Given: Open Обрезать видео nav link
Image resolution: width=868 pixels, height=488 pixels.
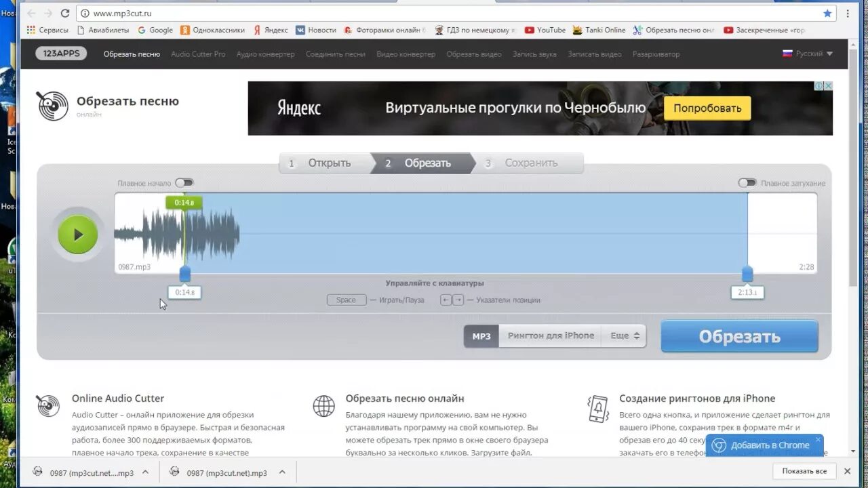Looking at the screenshot, I should coord(474,54).
